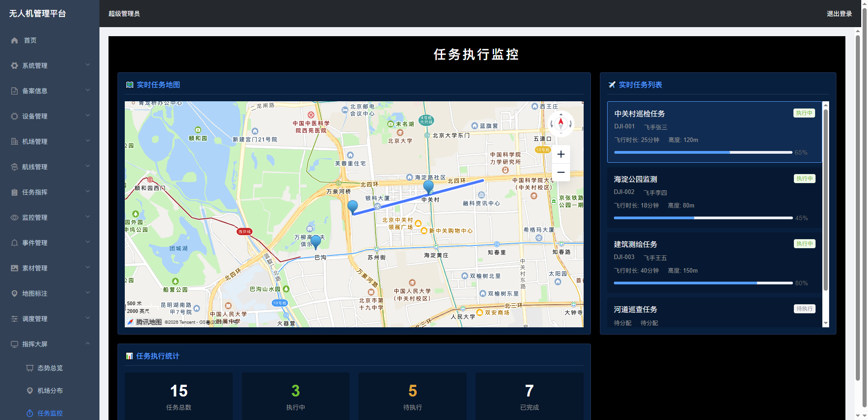Select 超级管理员 in the top bar
868x420 pixels.
pyautogui.click(x=124, y=14)
